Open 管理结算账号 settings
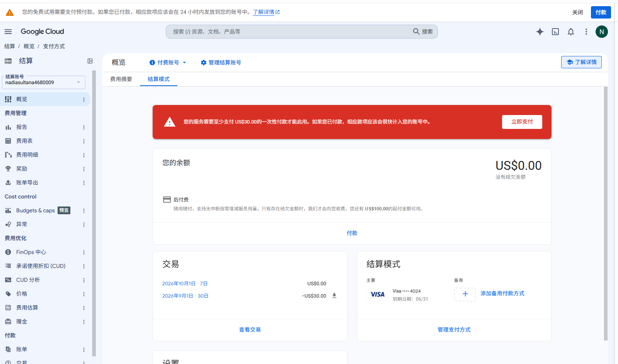 pos(221,63)
